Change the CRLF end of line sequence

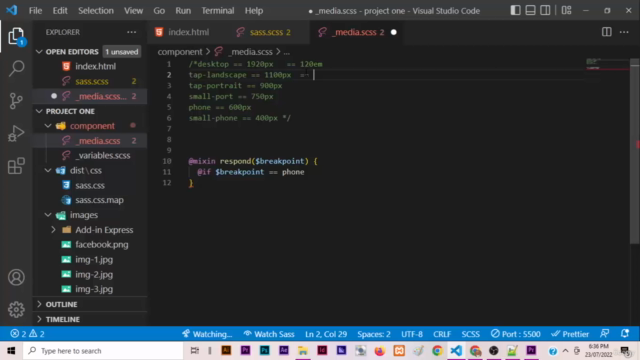[442, 334]
